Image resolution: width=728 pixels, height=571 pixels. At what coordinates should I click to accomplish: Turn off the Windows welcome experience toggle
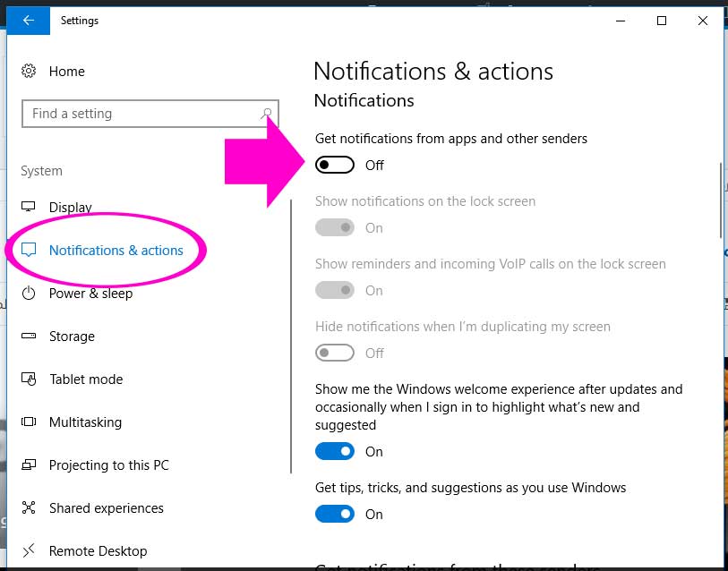(334, 451)
